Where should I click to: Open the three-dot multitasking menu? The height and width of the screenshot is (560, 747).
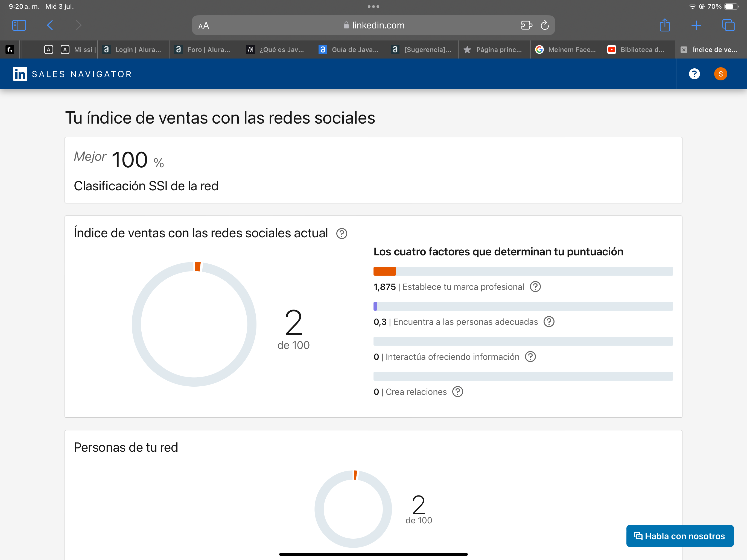(x=373, y=6)
